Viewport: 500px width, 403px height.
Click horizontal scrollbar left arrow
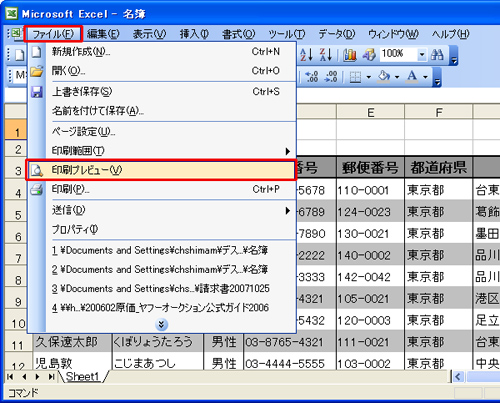click(458, 377)
